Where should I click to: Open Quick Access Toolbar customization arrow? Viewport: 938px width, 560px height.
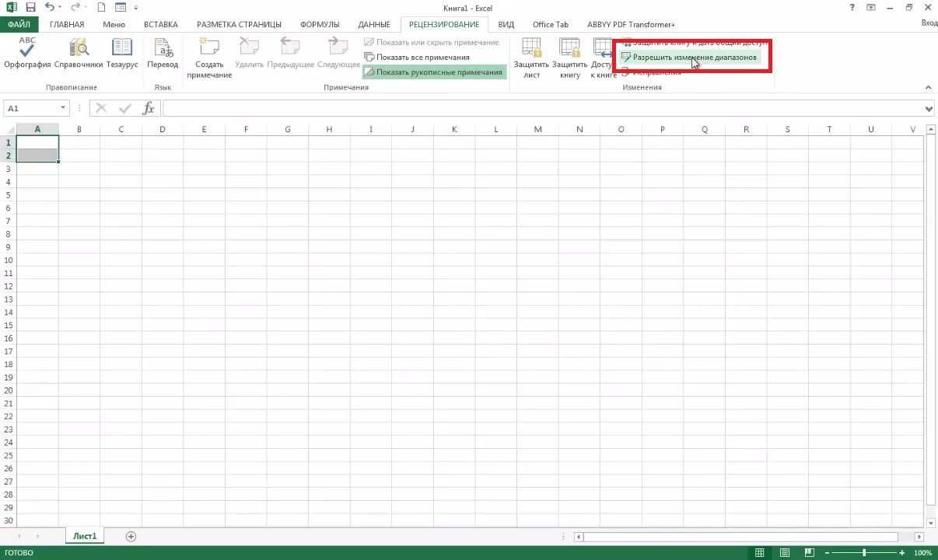[136, 8]
